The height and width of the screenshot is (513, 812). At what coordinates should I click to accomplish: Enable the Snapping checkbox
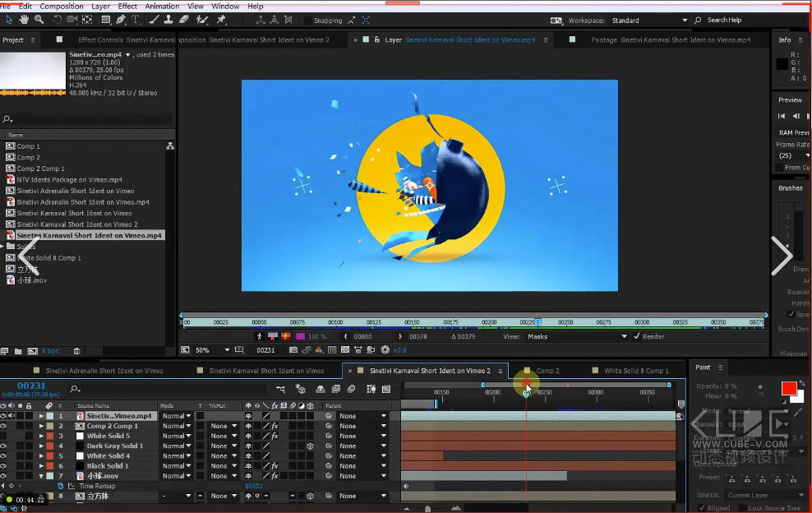coord(307,21)
